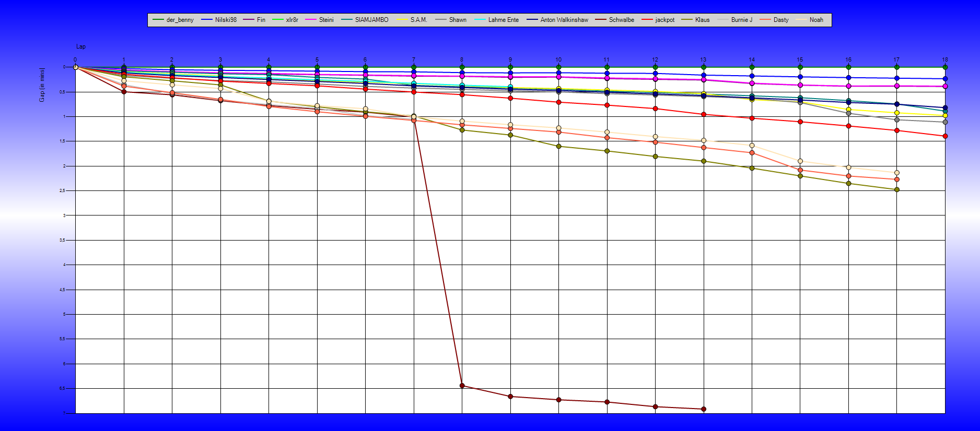The image size is (980, 431).
Task: Click the 'Gap (in mins)' axis title
Action: click(x=42, y=85)
